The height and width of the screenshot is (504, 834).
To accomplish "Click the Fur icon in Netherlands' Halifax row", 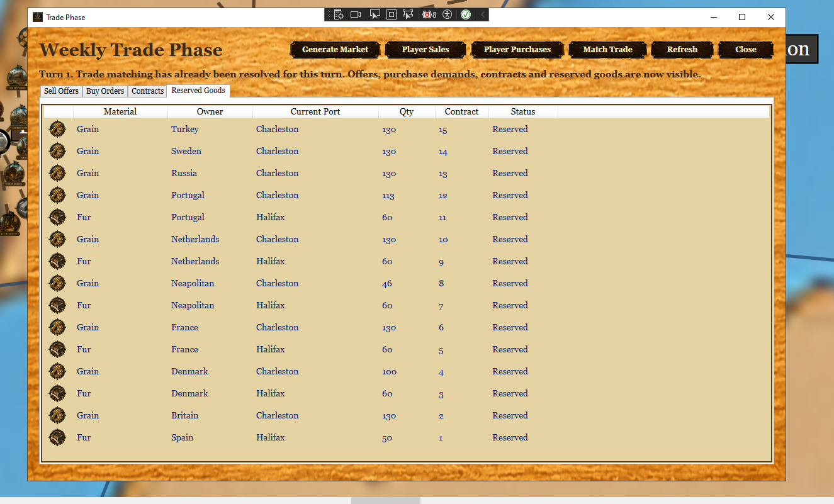I will click(57, 261).
